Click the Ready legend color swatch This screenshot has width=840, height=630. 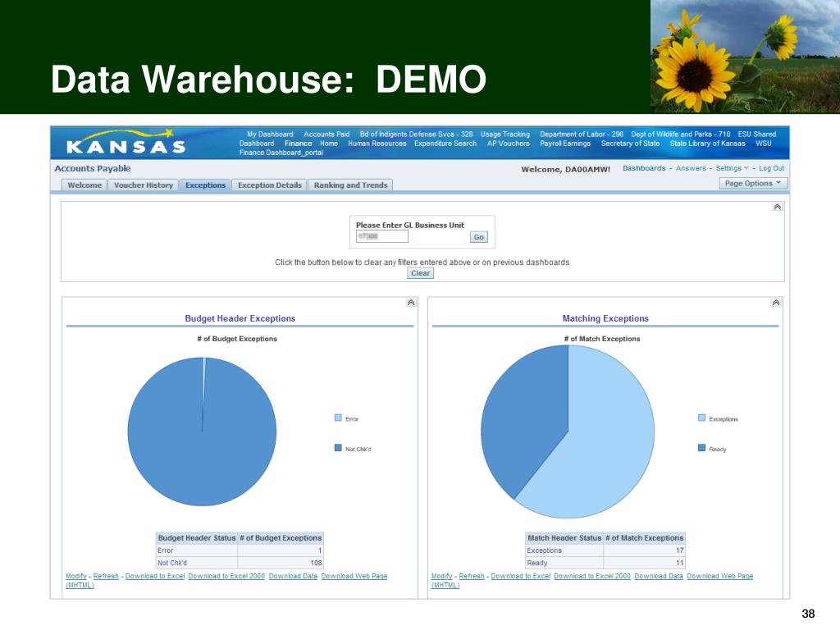pos(702,448)
